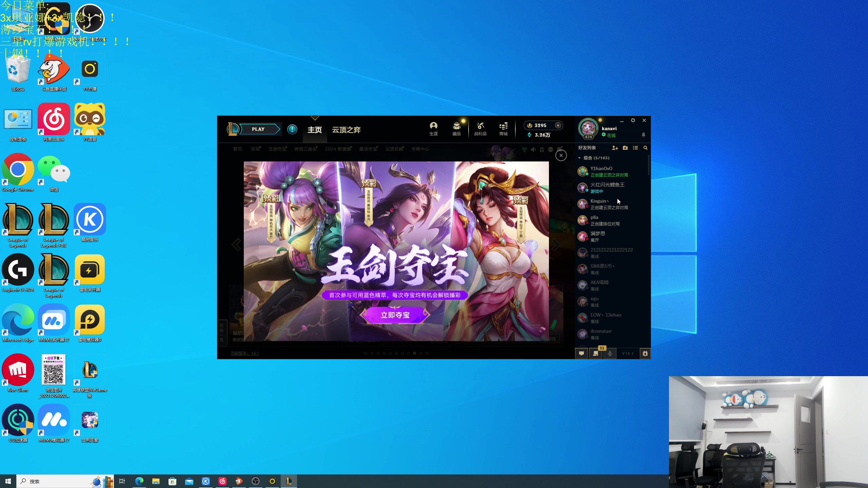Open the missions scroll with badge 11
Screen dimensions: 868x488
tap(596, 353)
